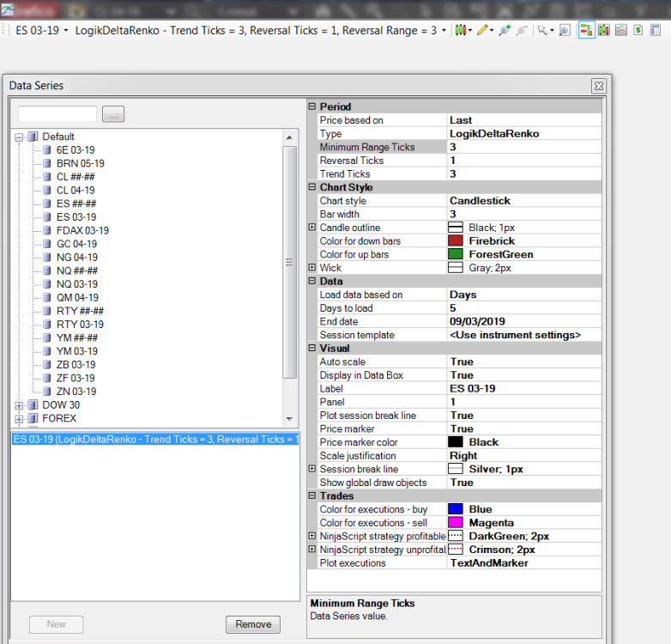Collapse the Default instrument list node
Screen dimensions: 671x644
coord(19,137)
